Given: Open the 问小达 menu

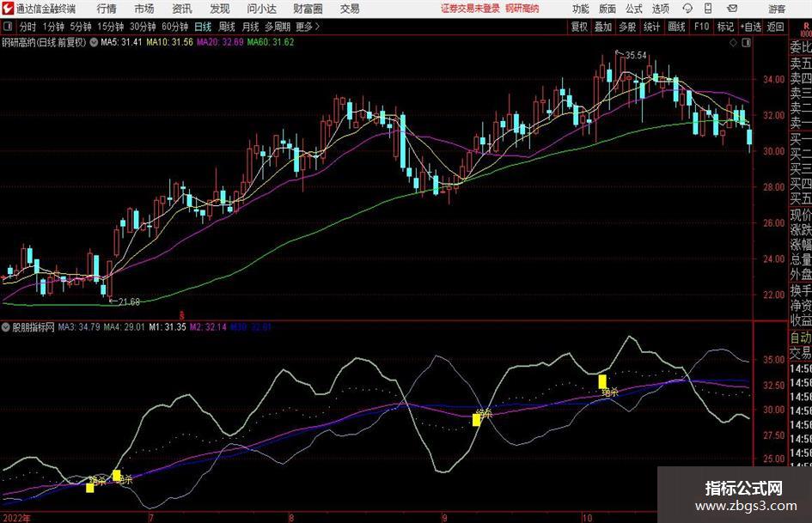Looking at the screenshot, I should [x=261, y=9].
